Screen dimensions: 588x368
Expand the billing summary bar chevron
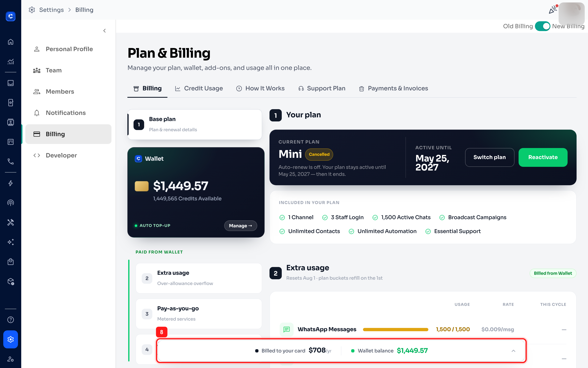click(x=513, y=351)
